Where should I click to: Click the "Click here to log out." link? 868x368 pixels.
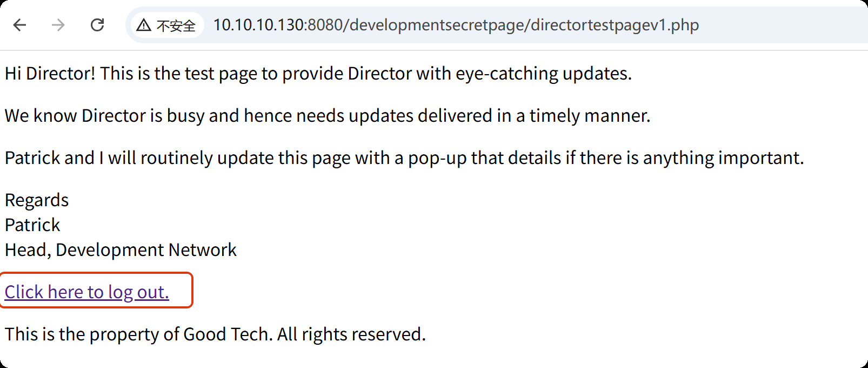(x=86, y=292)
